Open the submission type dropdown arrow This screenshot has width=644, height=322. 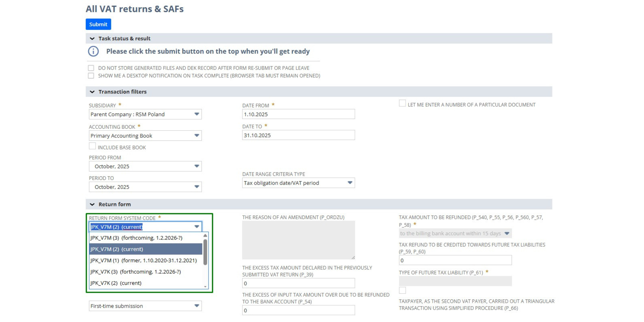(196, 306)
